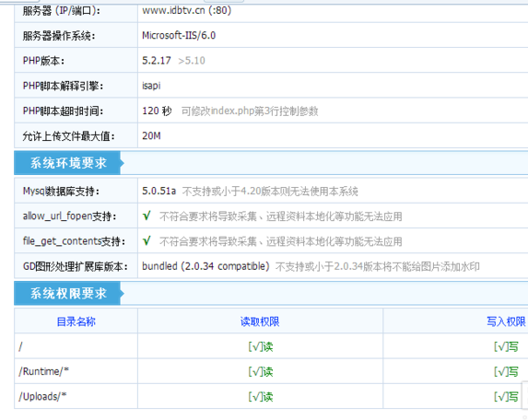The width and height of the screenshot is (528, 420).
Task: Click the file_get_contents green checkmark icon
Action: [147, 241]
